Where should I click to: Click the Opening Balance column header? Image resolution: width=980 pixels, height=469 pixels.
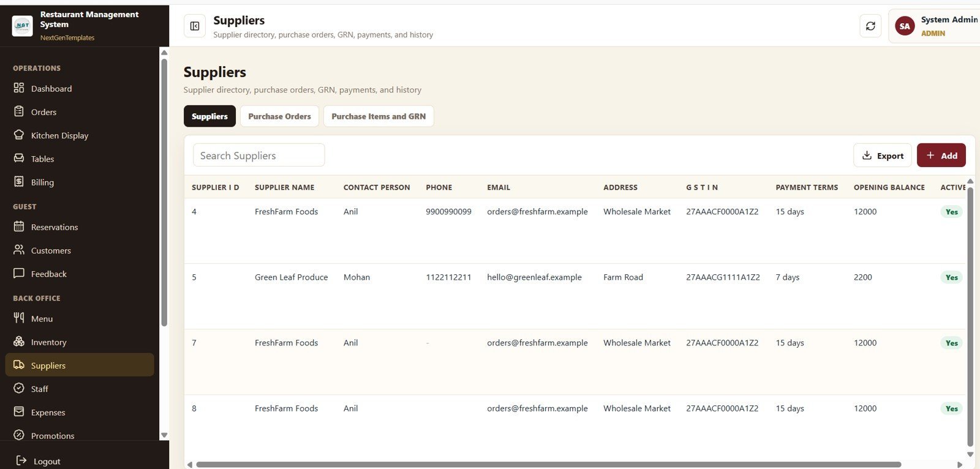(889, 187)
